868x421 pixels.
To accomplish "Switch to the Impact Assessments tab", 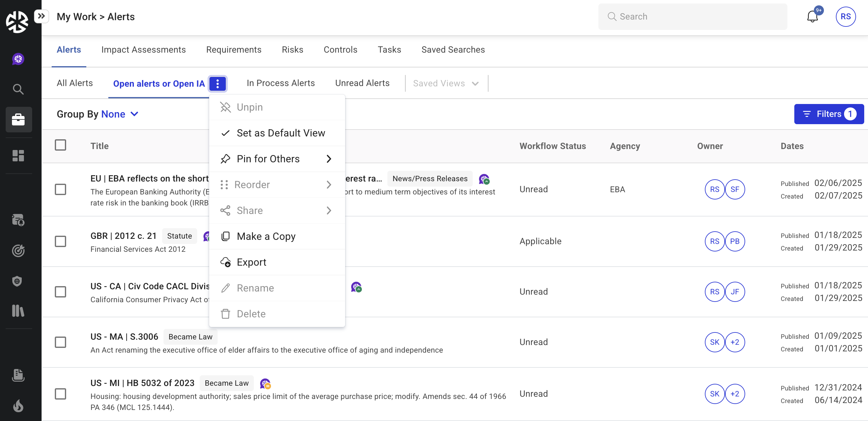I will click(143, 49).
